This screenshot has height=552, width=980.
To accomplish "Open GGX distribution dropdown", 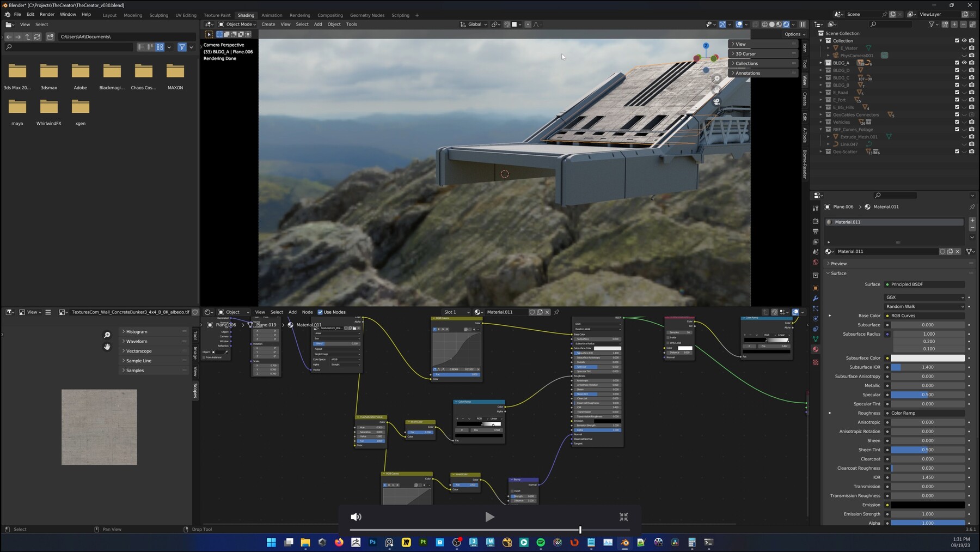I will point(924,298).
